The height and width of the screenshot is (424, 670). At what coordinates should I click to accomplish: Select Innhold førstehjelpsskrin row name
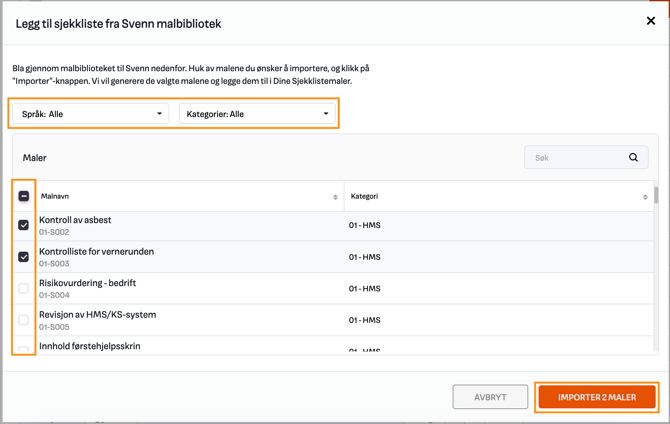90,346
